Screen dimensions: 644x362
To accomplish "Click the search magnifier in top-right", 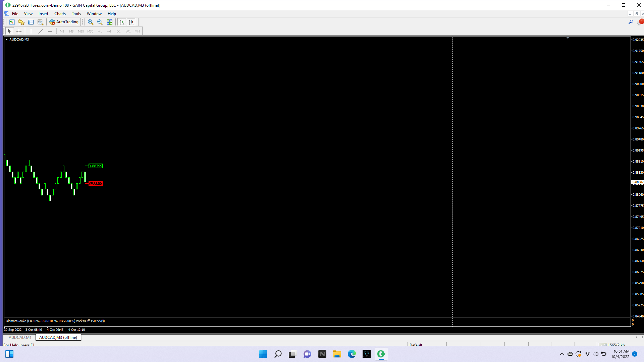I will click(x=631, y=22).
